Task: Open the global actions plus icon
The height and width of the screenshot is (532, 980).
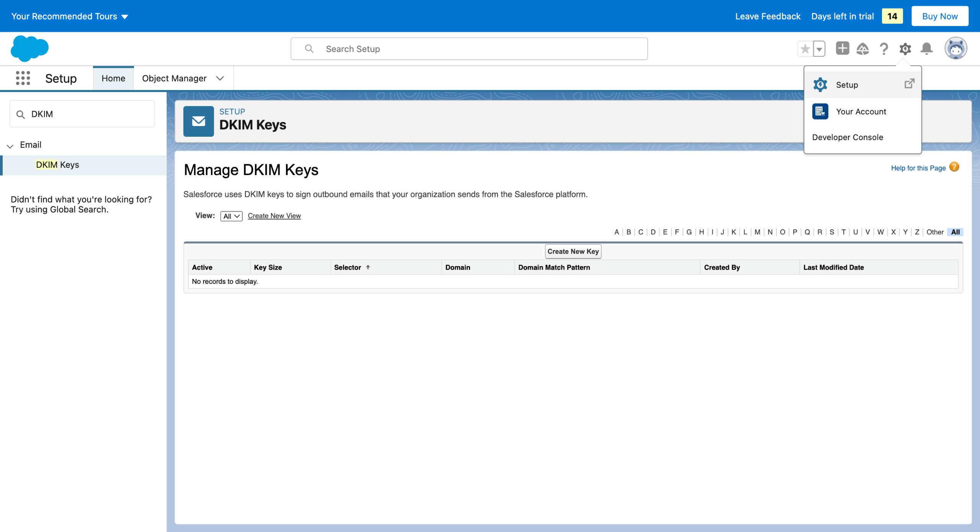Action: click(x=842, y=48)
